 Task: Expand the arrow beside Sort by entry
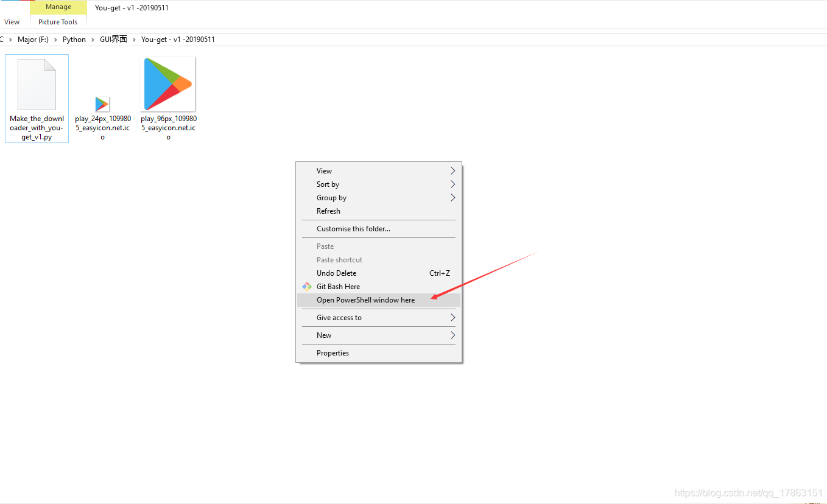pyautogui.click(x=452, y=184)
